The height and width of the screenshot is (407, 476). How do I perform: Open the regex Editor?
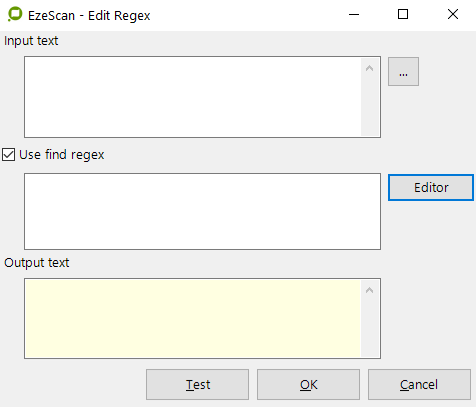pos(431,187)
